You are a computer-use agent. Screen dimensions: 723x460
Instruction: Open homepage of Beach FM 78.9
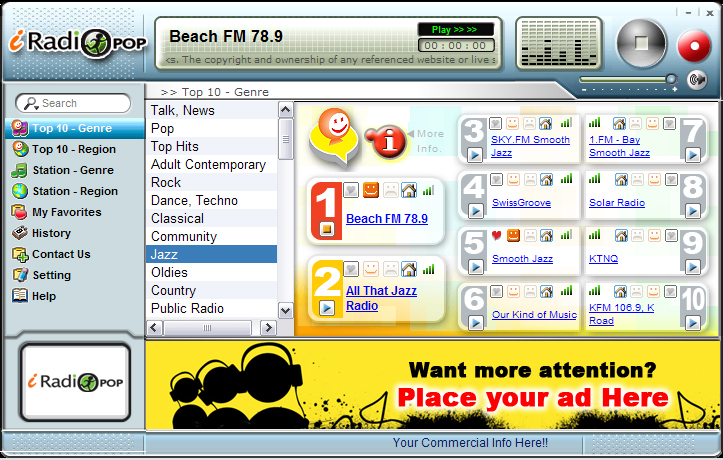click(409, 190)
